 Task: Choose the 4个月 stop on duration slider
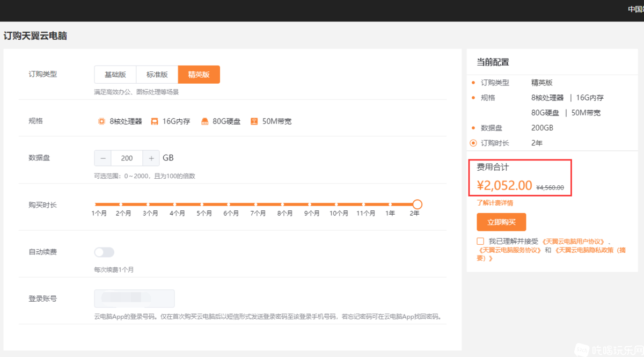175,205
